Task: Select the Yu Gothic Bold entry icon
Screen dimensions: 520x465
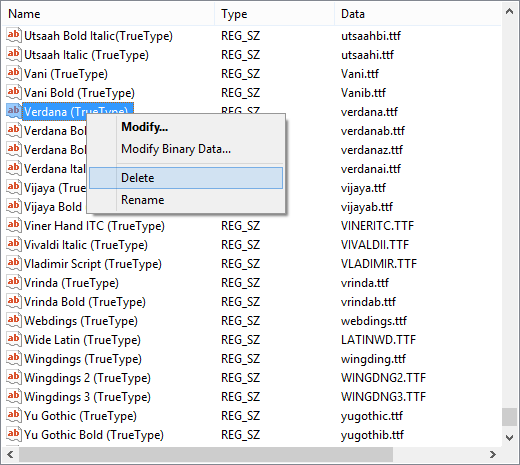Action: pos(13,434)
